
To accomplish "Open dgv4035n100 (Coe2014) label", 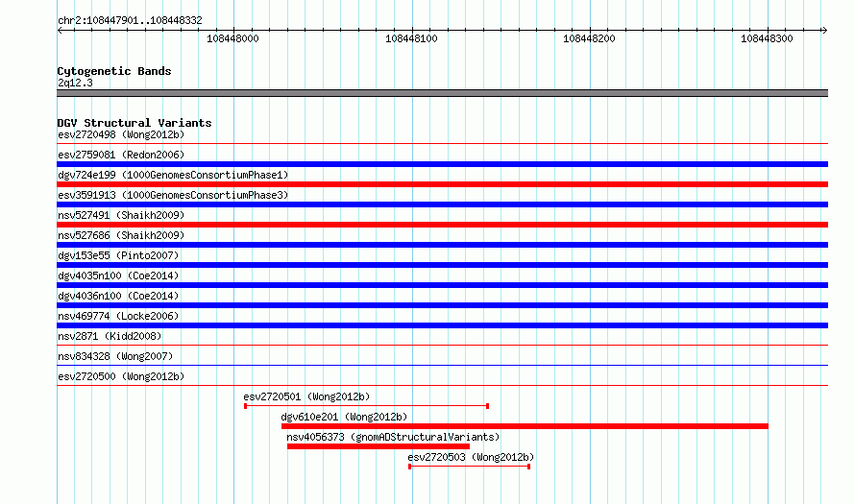I will click(118, 276).
